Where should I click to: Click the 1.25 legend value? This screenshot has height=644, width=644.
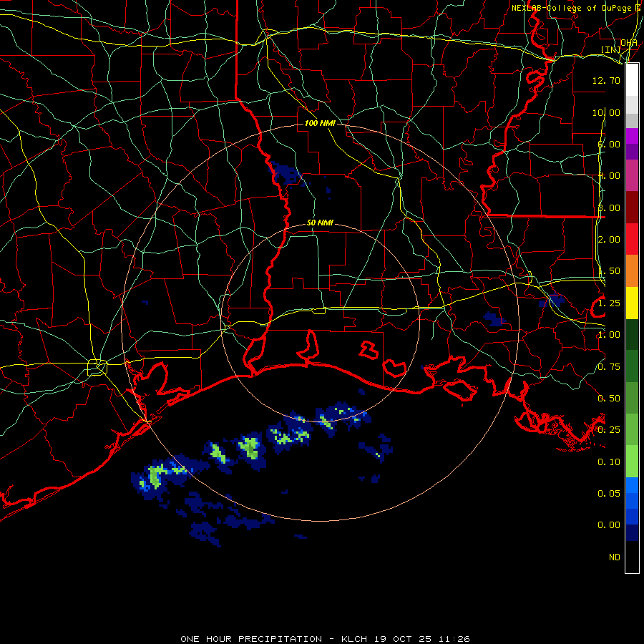(609, 303)
